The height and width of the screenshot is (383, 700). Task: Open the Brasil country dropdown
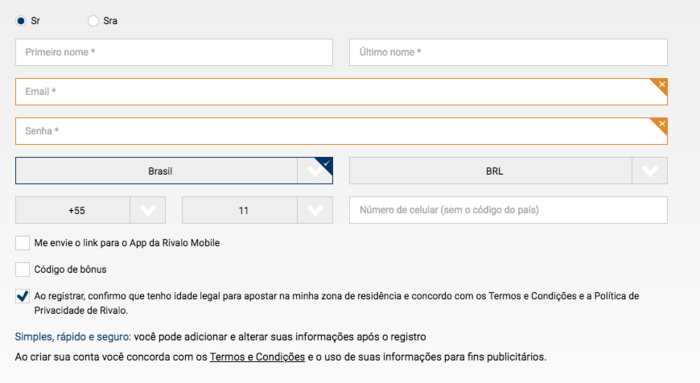tap(174, 171)
